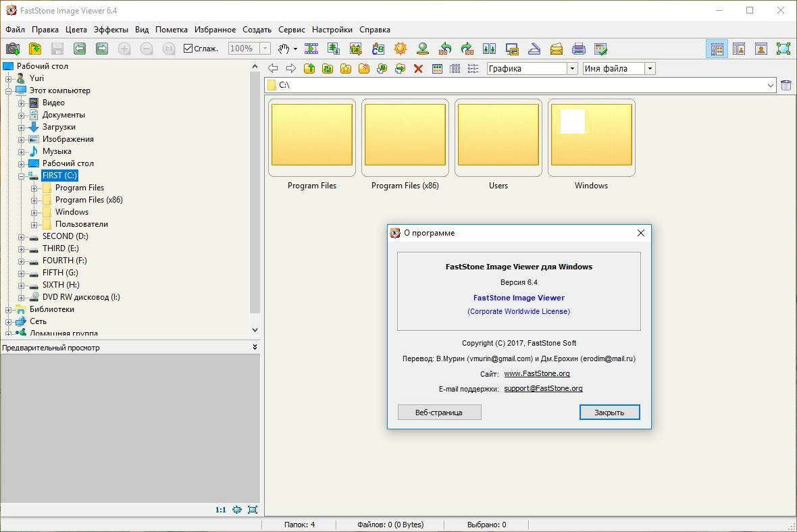This screenshot has width=797, height=532.
Task: Collapse the Этот компьютер tree node
Action: click(x=8, y=91)
